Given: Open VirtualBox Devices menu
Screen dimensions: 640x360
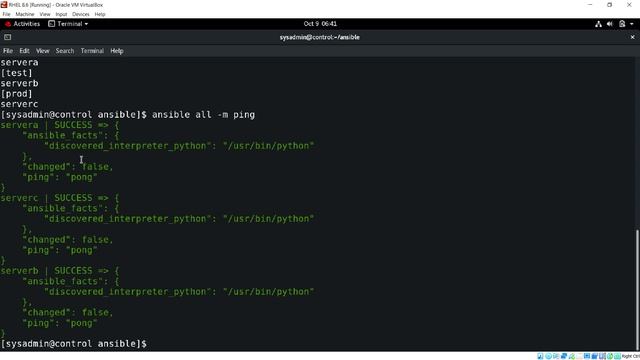Looking at the screenshot, I should (81, 14).
